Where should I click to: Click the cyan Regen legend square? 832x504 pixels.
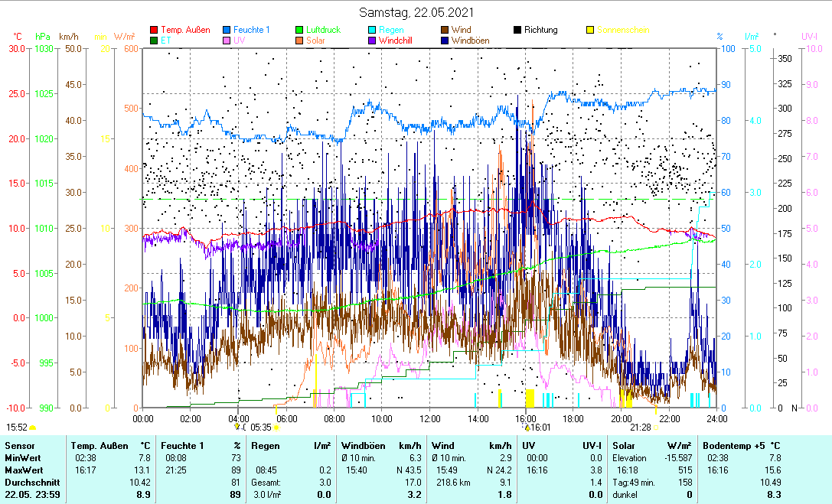tap(372, 30)
